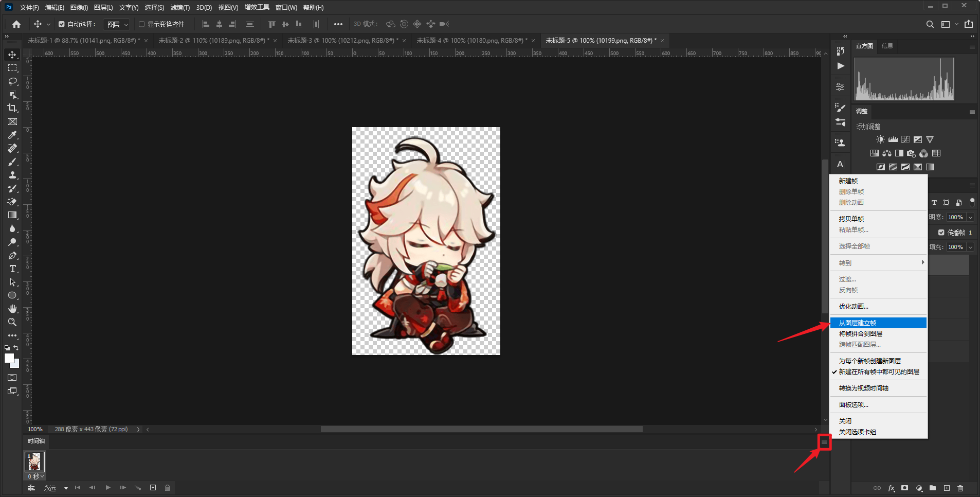Click delete layer trash icon

(960, 488)
